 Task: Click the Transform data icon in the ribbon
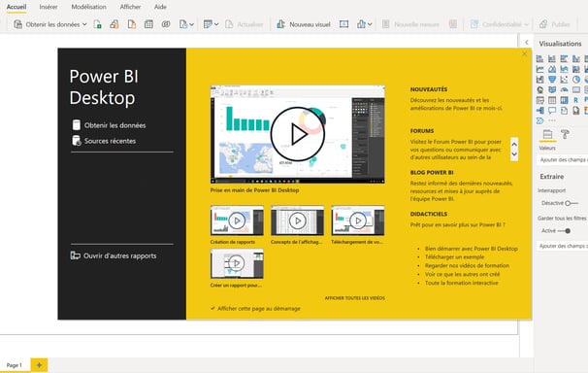[x=208, y=24]
